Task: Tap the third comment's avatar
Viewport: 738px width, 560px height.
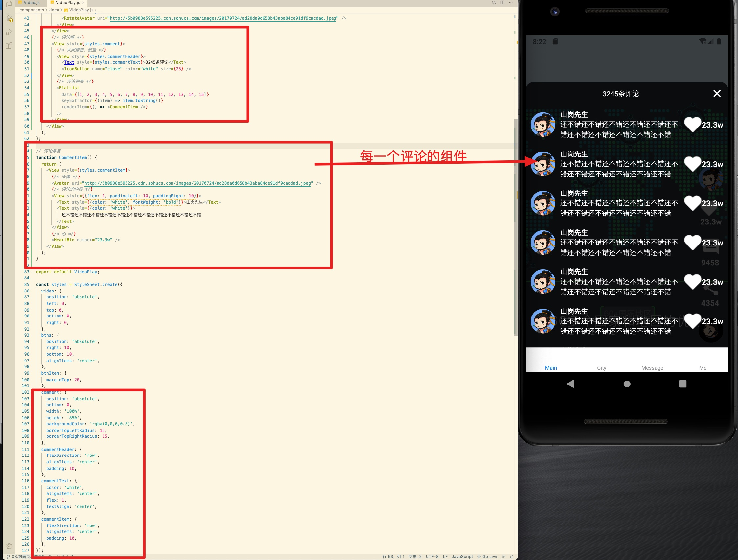Action: pos(543,203)
